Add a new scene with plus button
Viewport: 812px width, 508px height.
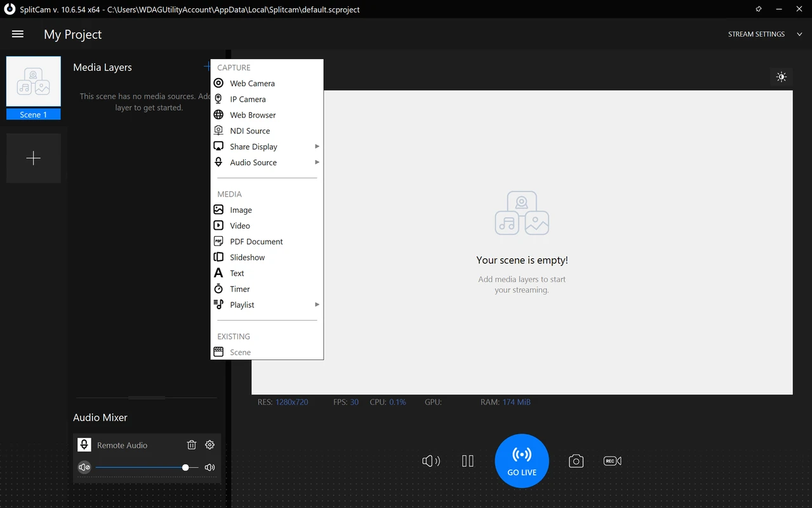pyautogui.click(x=34, y=158)
